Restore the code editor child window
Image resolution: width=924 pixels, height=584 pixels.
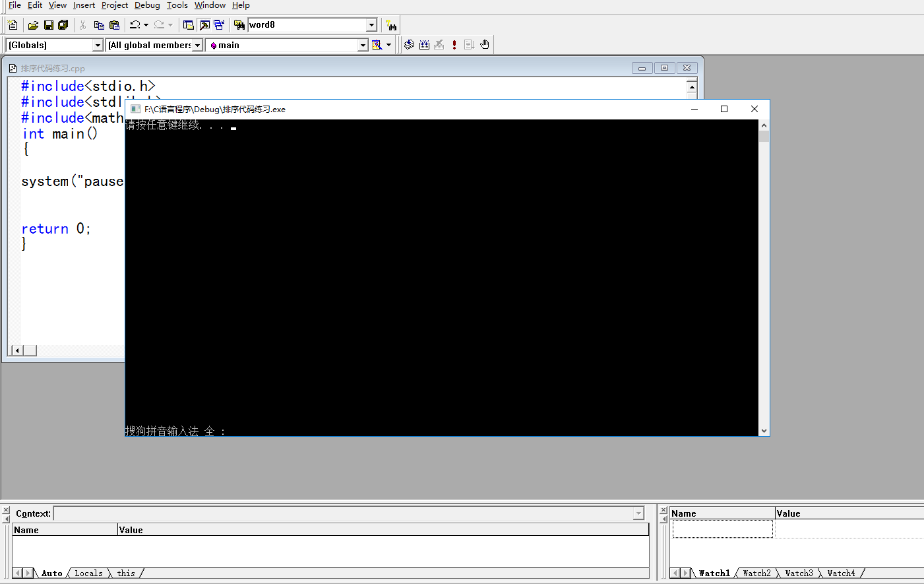(664, 68)
